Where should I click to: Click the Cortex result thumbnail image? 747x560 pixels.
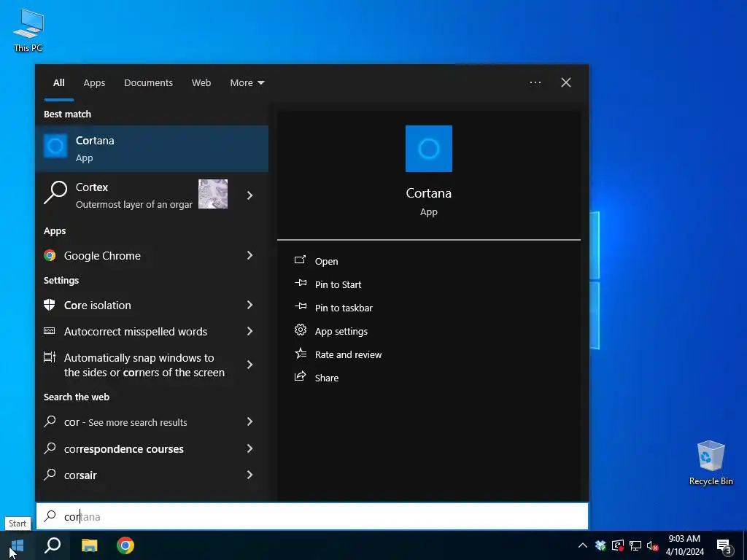click(x=213, y=194)
